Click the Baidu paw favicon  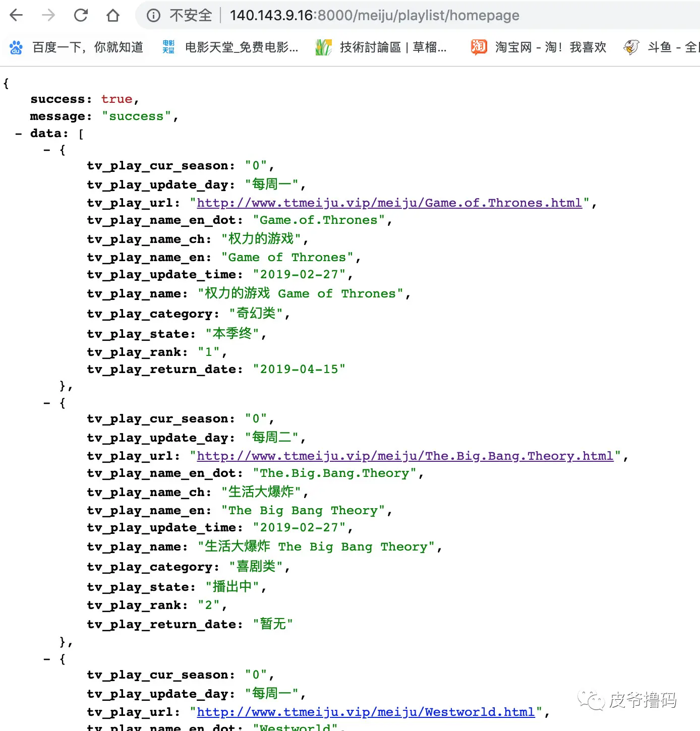(x=16, y=47)
